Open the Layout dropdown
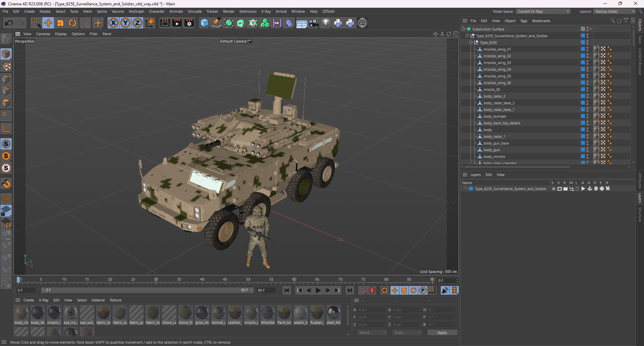Image resolution: width=644 pixels, height=346 pixels. tap(614, 11)
